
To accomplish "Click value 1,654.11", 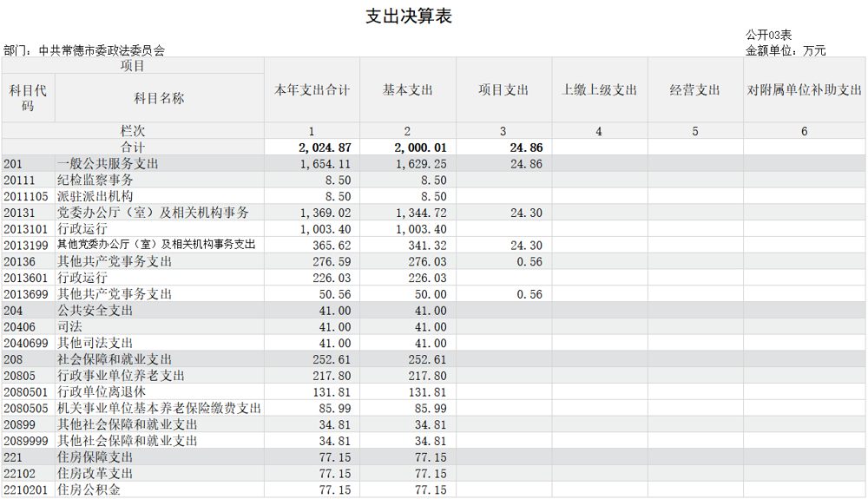I will pyautogui.click(x=325, y=164).
